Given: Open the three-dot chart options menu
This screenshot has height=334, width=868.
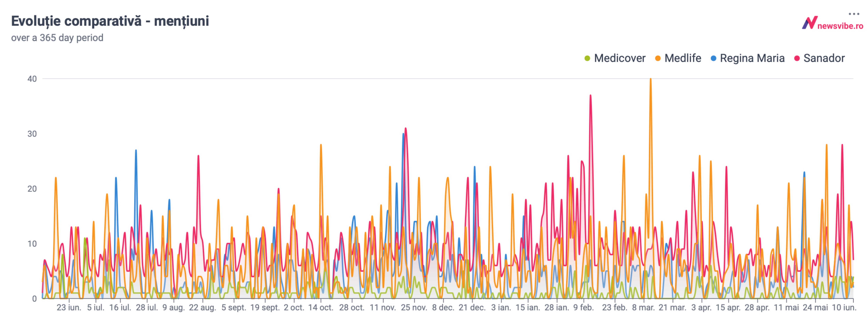Looking at the screenshot, I should click(x=854, y=14).
